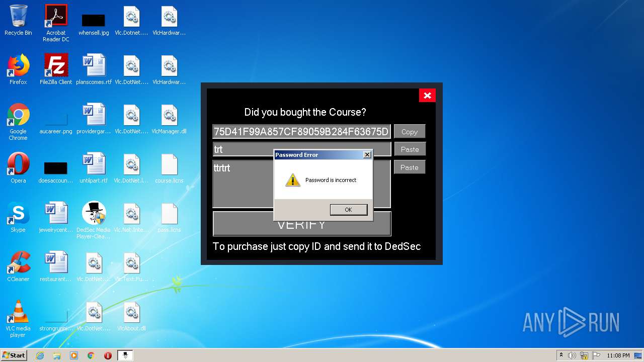Screen dimensions: 644x362
Task: Select the pass.licns file
Action: 169,218
